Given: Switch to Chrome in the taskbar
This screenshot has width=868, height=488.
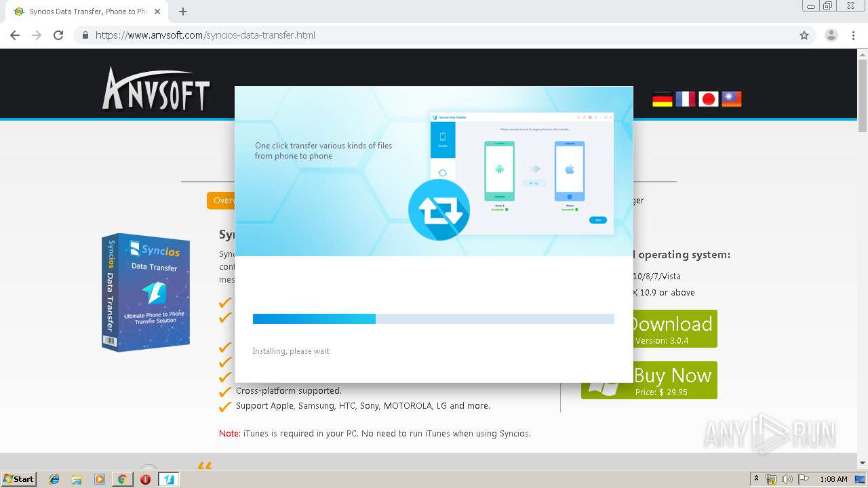Looking at the screenshot, I should 122,479.
